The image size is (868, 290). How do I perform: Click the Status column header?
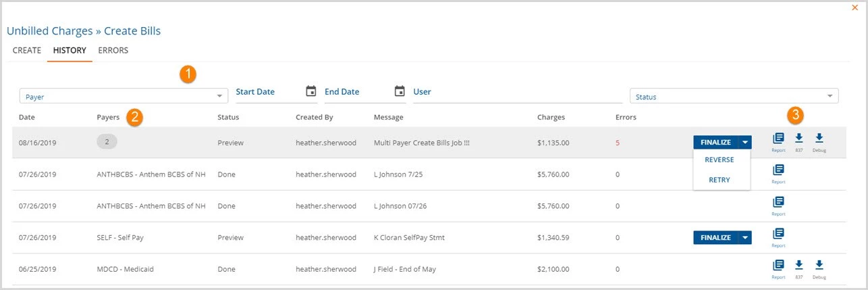coord(228,117)
